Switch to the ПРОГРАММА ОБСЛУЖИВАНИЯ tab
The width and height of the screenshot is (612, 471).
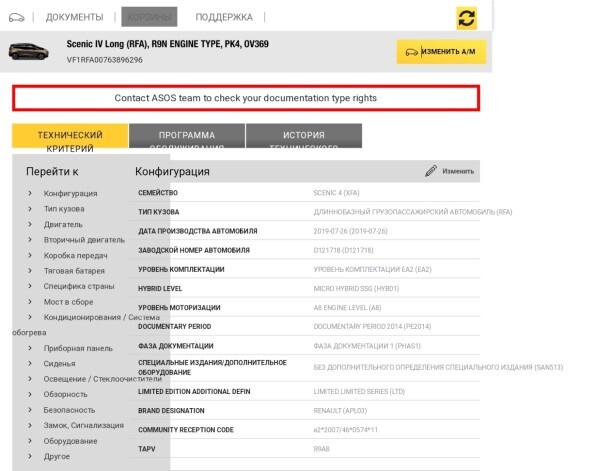tap(187, 136)
